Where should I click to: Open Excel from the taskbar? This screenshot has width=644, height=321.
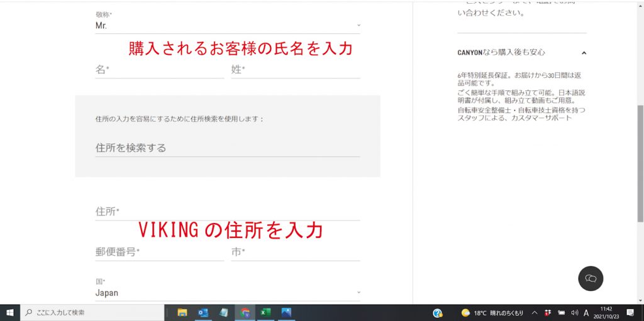pos(265,312)
